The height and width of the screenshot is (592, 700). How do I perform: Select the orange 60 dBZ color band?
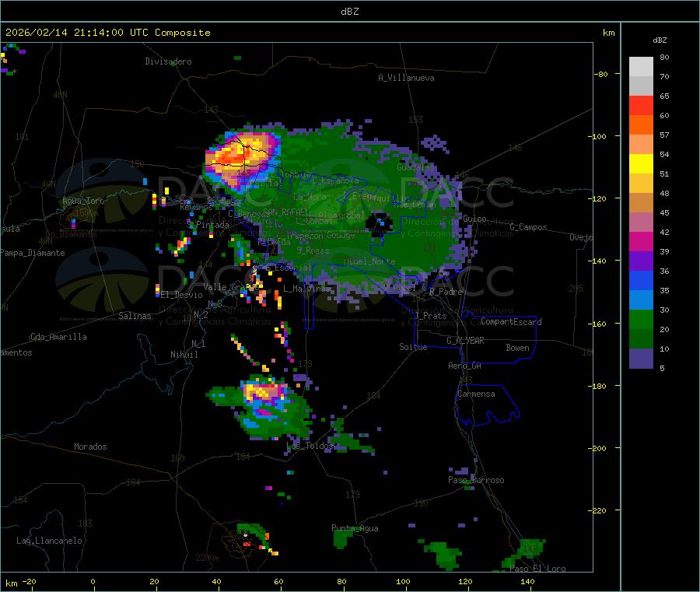641,125
